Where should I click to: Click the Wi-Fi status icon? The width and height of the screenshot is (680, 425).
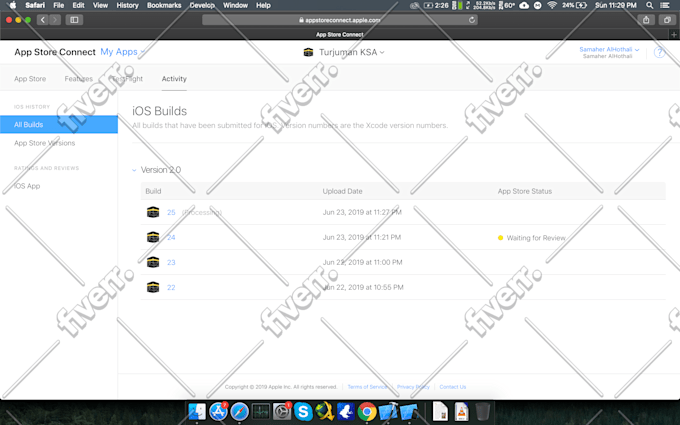[x=552, y=5]
